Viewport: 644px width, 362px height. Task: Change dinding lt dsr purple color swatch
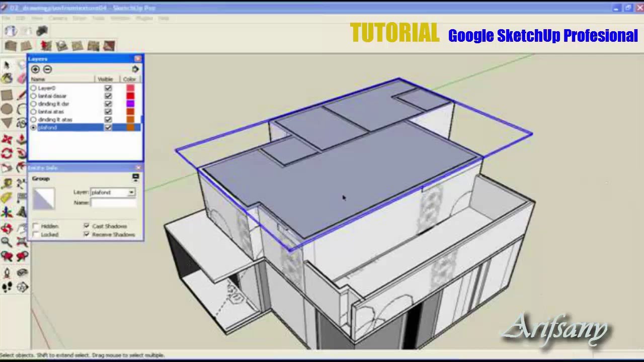pyautogui.click(x=130, y=104)
